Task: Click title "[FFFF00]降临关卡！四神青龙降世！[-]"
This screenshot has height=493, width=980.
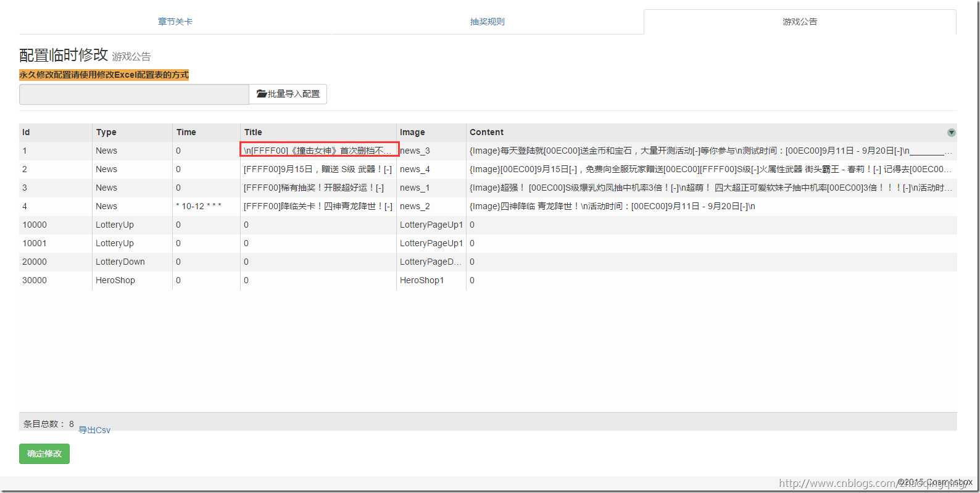Action: coord(318,206)
